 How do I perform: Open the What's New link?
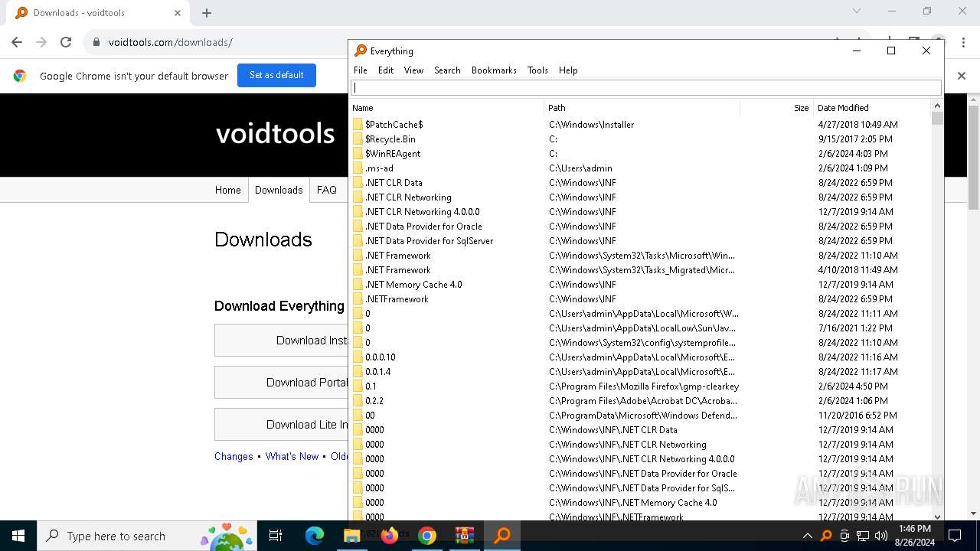pyautogui.click(x=292, y=456)
